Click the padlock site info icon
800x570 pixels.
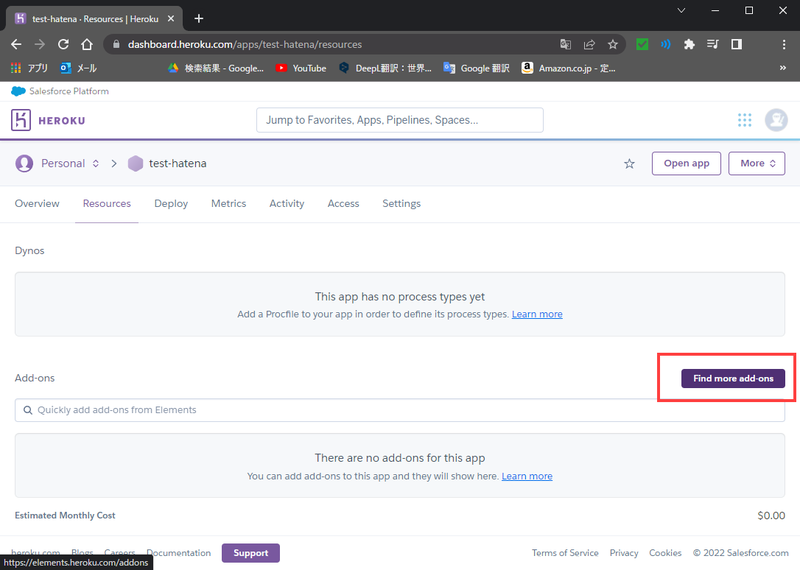(x=116, y=44)
